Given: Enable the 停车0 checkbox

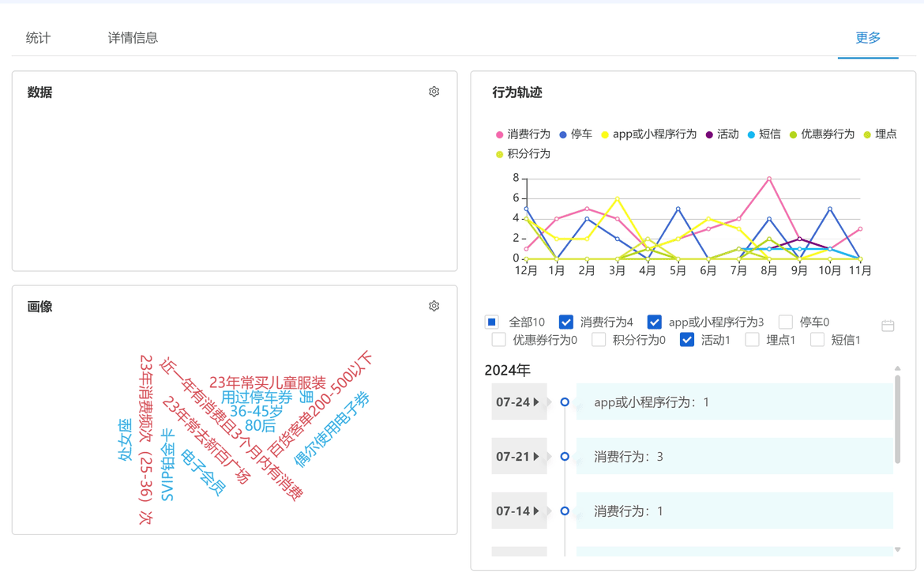Looking at the screenshot, I should (785, 322).
